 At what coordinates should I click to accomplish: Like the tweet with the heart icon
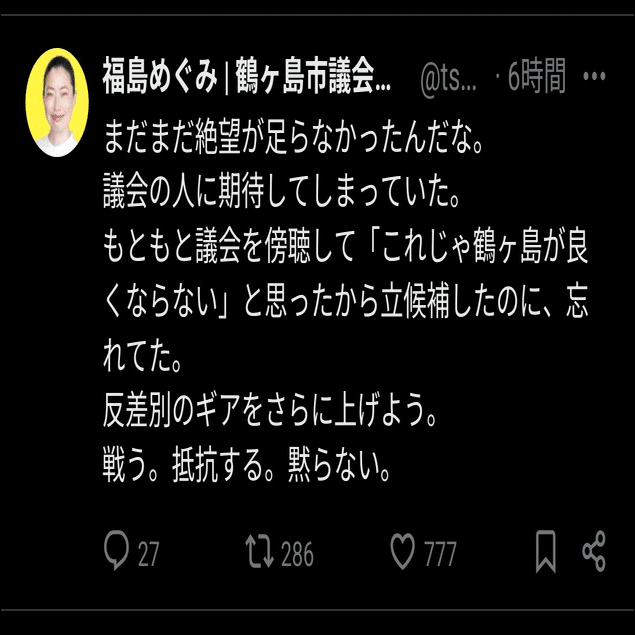click(403, 551)
